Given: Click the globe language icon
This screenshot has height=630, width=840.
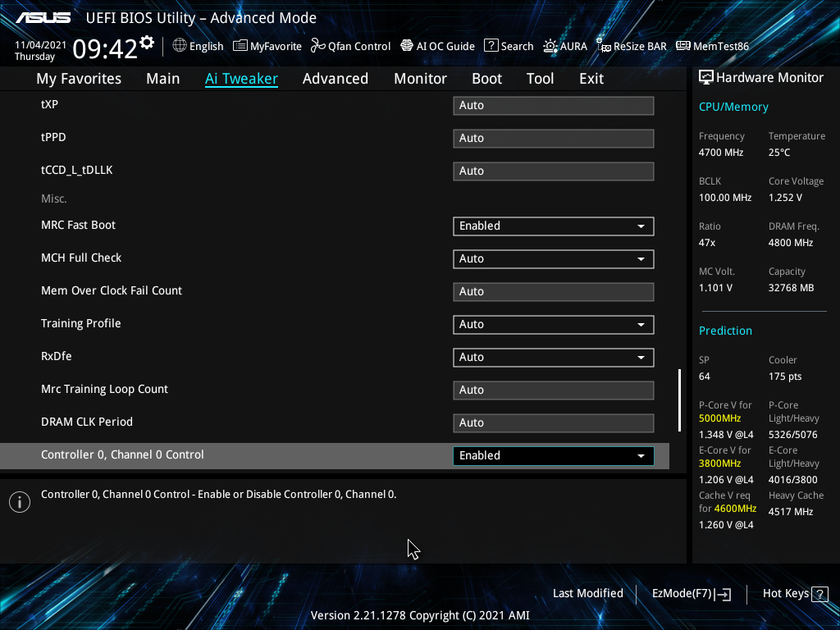Looking at the screenshot, I should click(x=180, y=46).
